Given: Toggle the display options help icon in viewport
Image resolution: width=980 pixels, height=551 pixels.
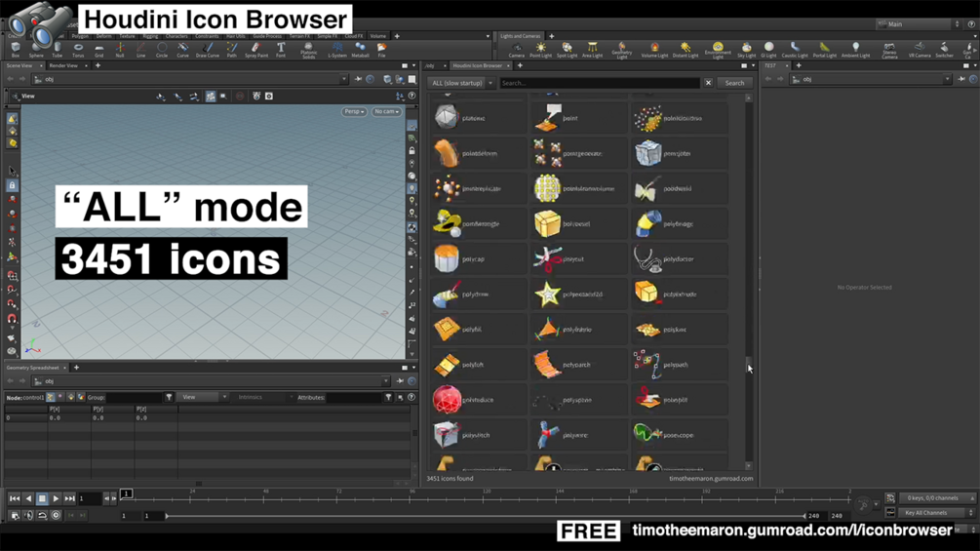Looking at the screenshot, I should coord(412,96).
